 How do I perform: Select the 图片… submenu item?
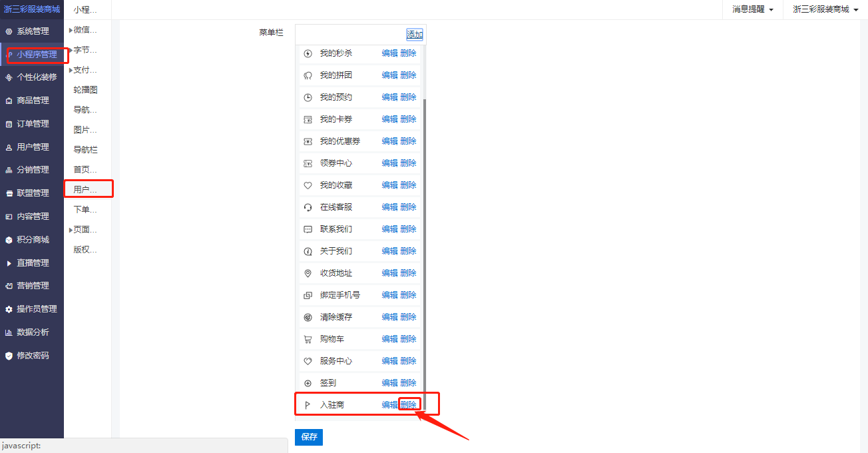tap(86, 130)
